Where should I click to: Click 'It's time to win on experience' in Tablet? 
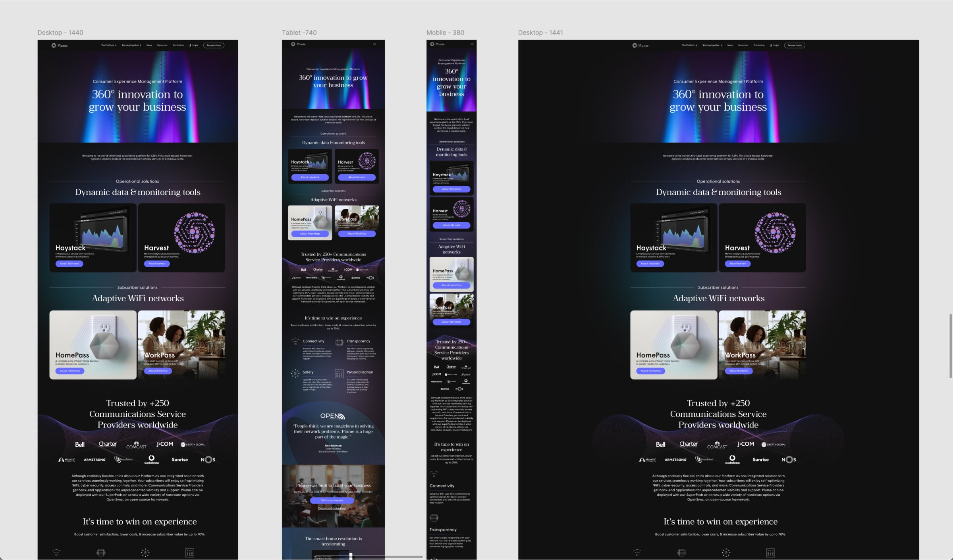(x=333, y=318)
